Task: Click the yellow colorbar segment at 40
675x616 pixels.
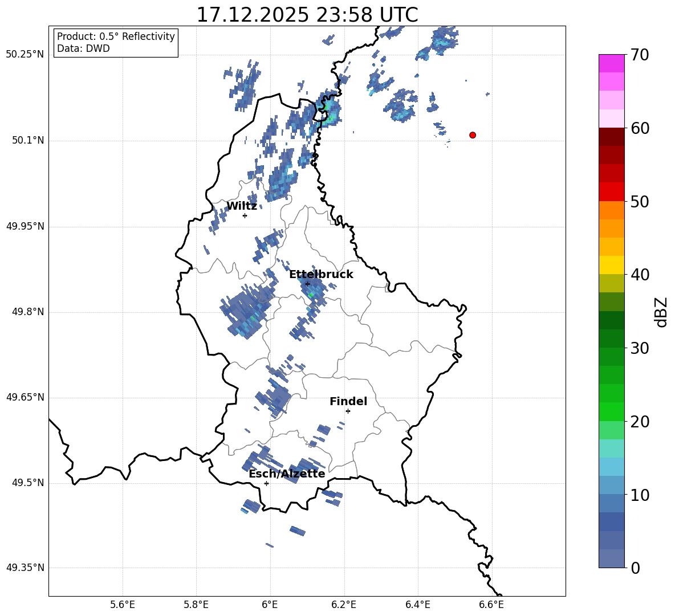Action: (611, 265)
